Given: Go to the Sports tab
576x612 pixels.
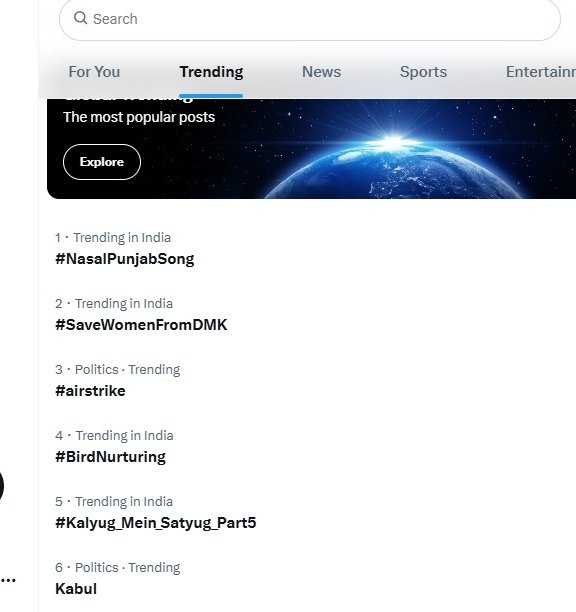Looking at the screenshot, I should [x=423, y=72].
